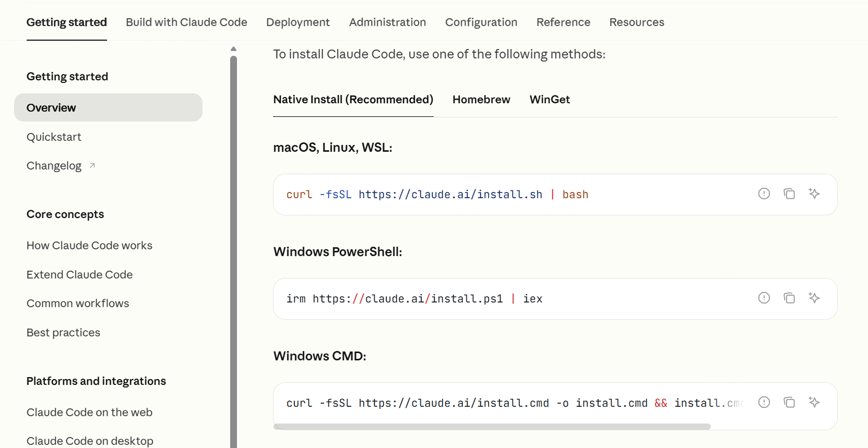Ask AI about the Windows CMD command
This screenshot has width=868, height=448.
coord(814,403)
